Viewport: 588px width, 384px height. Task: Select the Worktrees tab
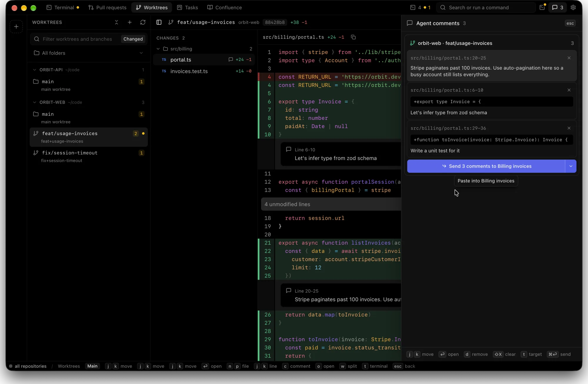(x=152, y=8)
